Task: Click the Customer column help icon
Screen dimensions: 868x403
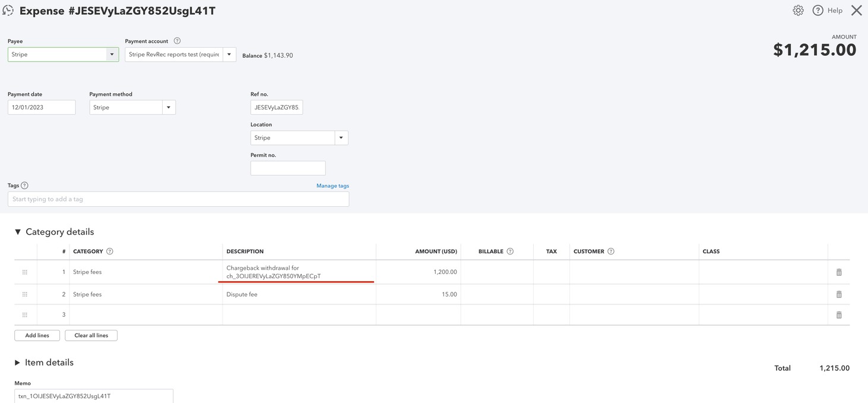Action: 611,251
